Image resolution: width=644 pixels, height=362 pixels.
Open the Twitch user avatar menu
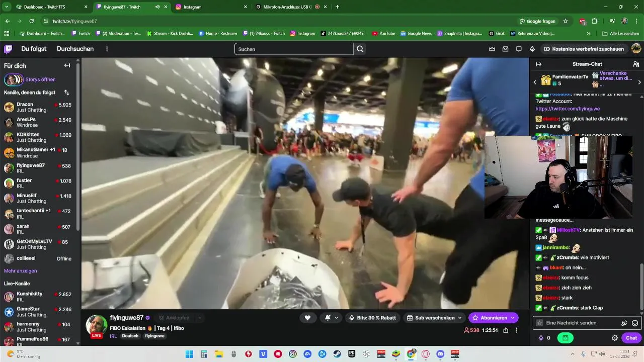[636, 49]
